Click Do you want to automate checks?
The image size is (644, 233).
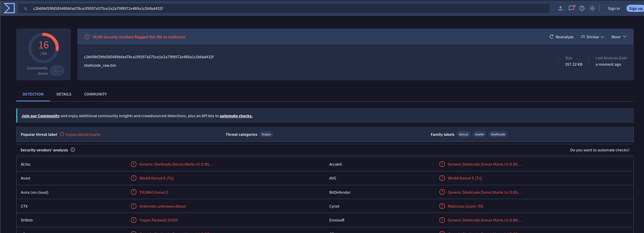coord(600,150)
